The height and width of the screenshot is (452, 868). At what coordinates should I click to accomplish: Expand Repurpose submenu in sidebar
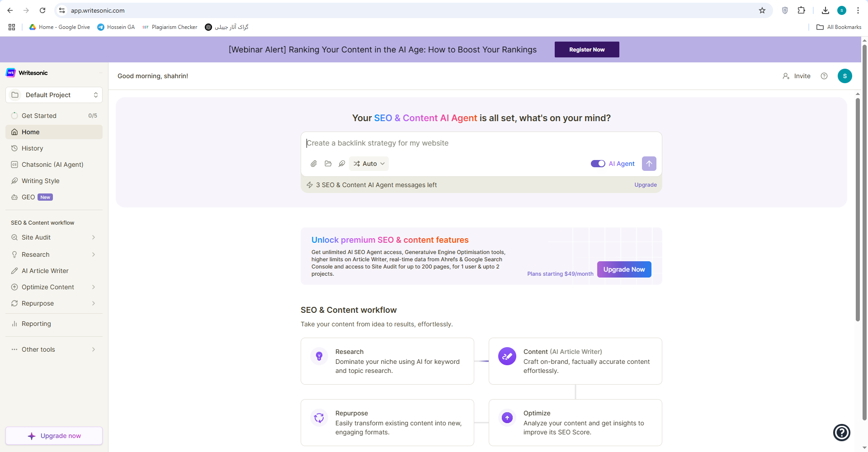[x=94, y=303]
